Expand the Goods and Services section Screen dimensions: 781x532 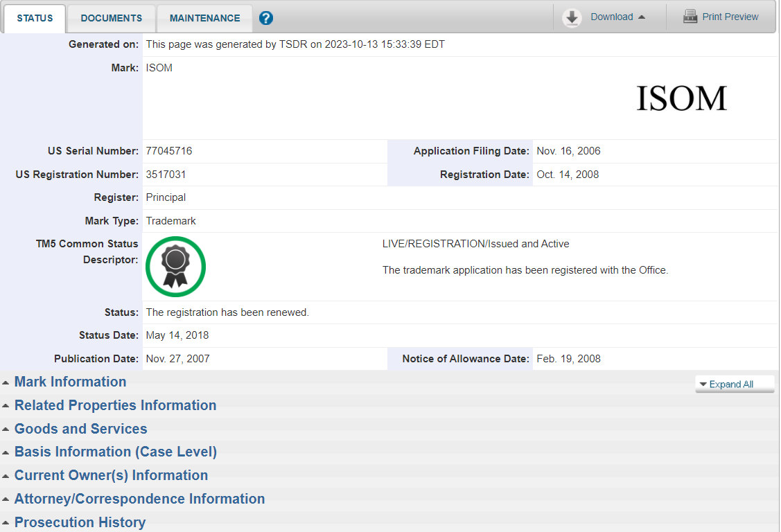[80, 429]
